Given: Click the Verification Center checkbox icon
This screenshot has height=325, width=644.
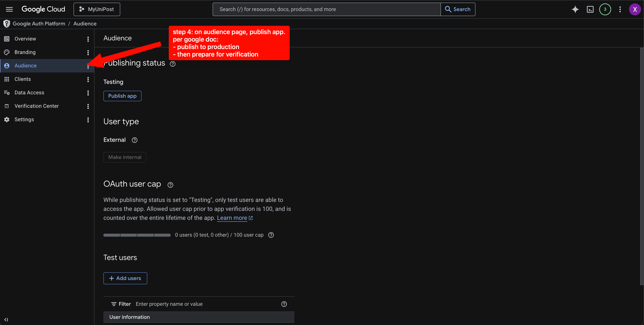Looking at the screenshot, I should [x=7, y=106].
